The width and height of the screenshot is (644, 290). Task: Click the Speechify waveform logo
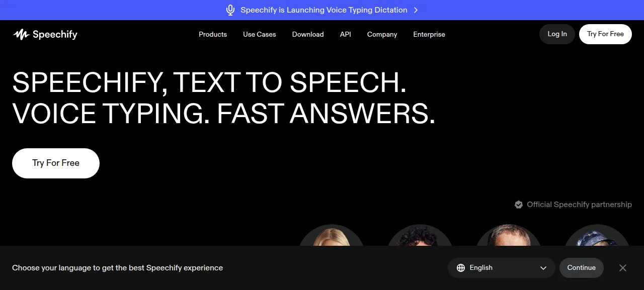[x=21, y=34]
